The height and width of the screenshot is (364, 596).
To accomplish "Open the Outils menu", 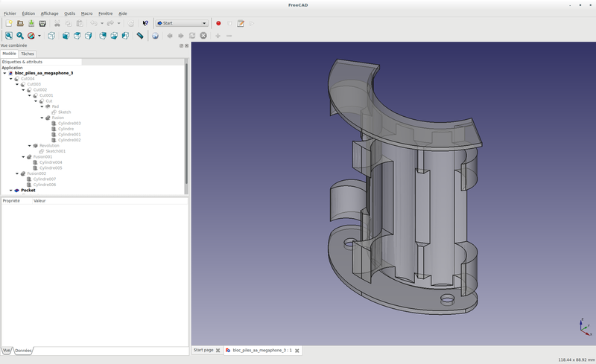I will tap(69, 13).
